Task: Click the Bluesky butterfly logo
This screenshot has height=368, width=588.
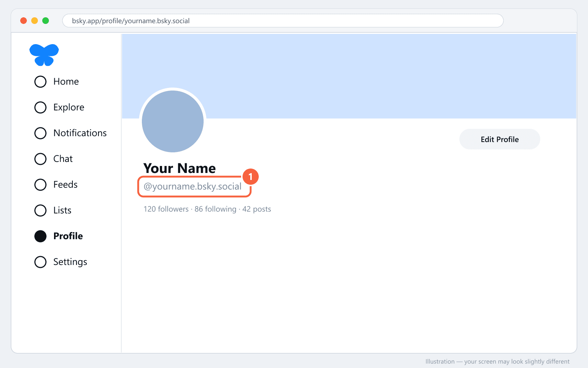Action: [x=44, y=55]
